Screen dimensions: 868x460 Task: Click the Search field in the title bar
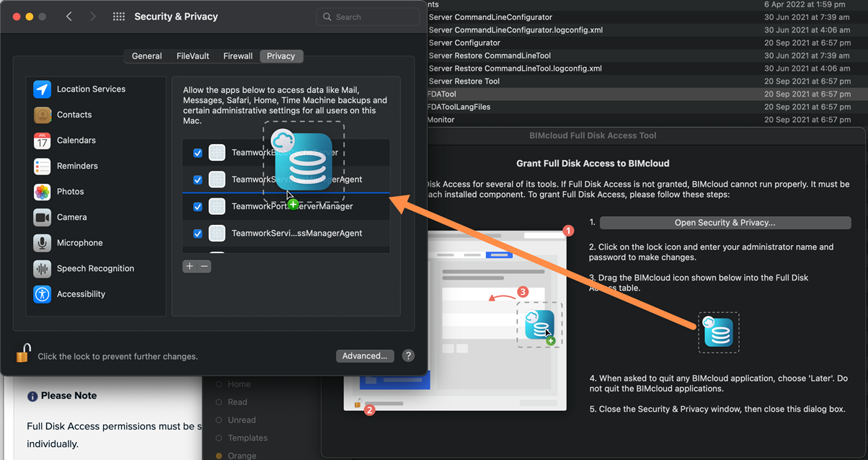[x=368, y=16]
